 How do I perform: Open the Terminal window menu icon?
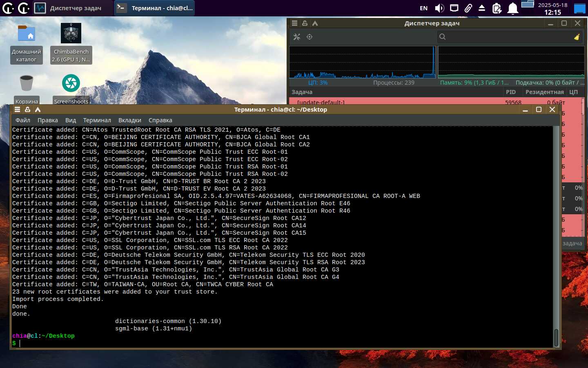tap(17, 110)
